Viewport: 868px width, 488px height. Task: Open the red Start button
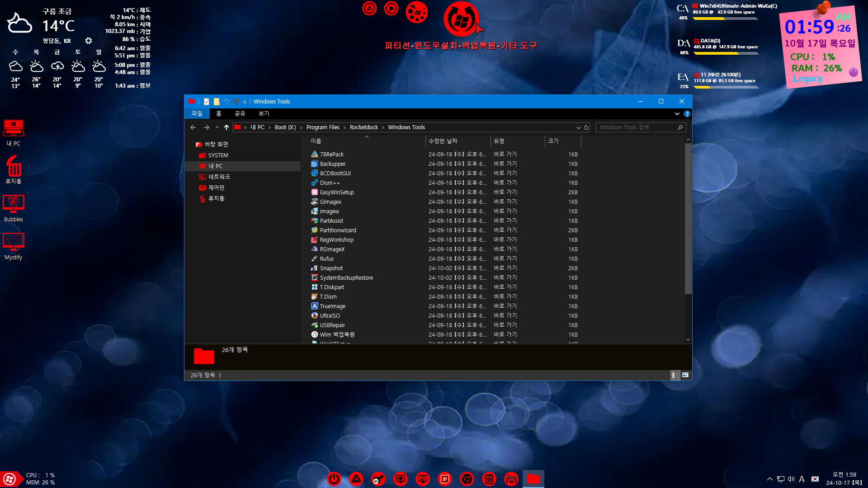(x=9, y=479)
